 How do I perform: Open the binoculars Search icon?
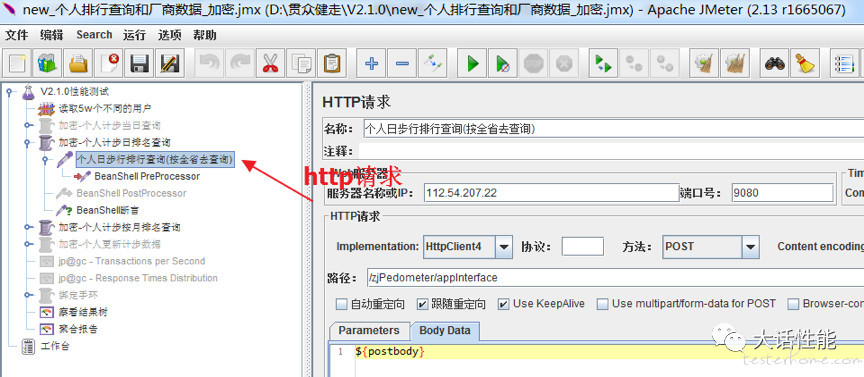pyautogui.click(x=776, y=63)
